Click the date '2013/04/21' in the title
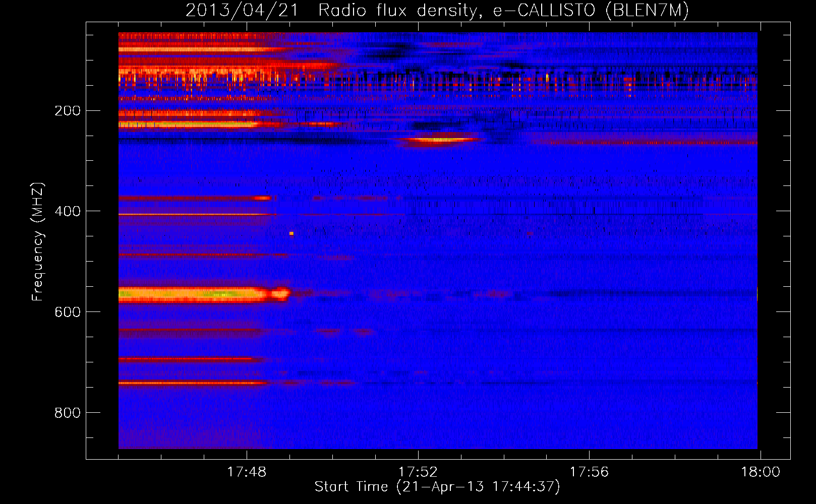Viewport: 816px width, 504px height. 242,10
